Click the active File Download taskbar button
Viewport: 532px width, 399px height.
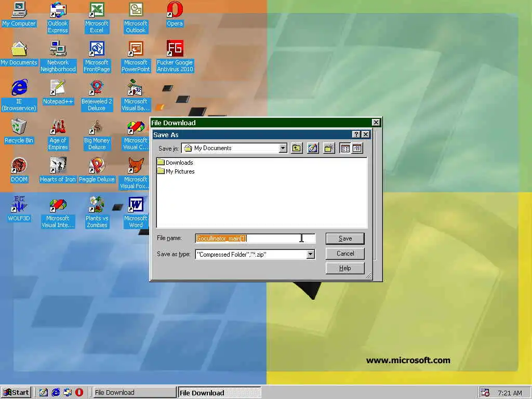[x=220, y=393]
